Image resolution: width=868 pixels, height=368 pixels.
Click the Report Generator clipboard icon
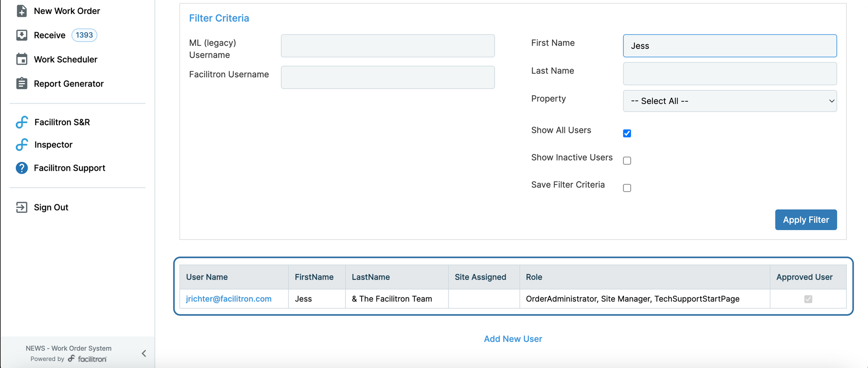tap(22, 84)
